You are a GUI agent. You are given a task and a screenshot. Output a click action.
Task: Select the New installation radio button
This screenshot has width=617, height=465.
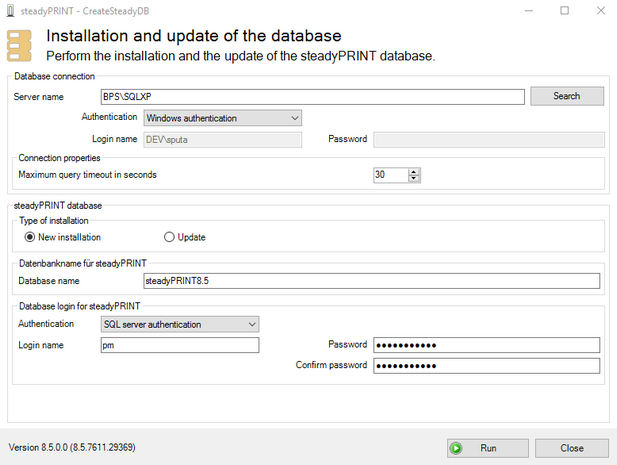pos(30,237)
